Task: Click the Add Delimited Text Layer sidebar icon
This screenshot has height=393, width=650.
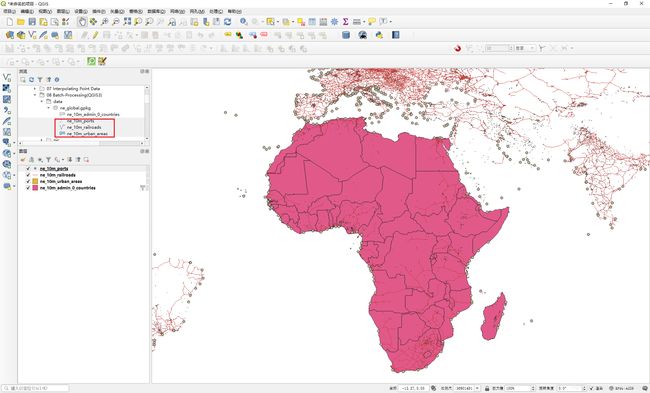Action: pos(7,110)
